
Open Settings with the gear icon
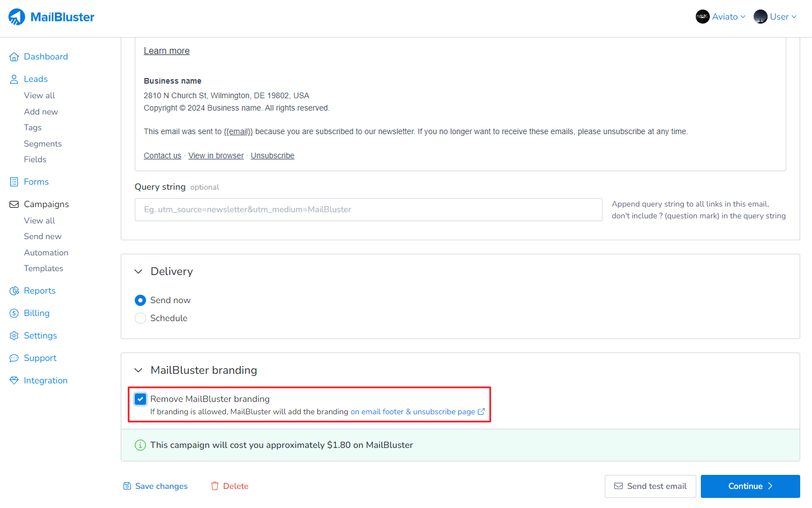click(x=14, y=335)
